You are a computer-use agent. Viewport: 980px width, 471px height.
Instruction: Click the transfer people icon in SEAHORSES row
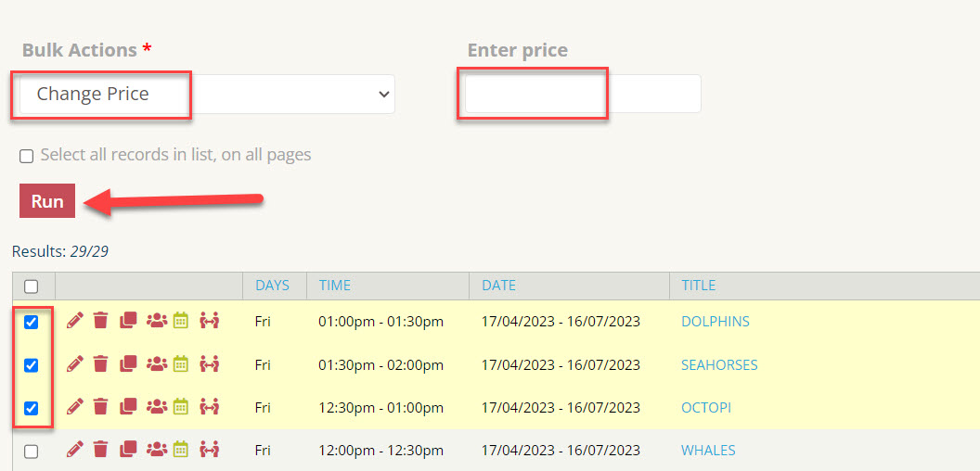(209, 363)
